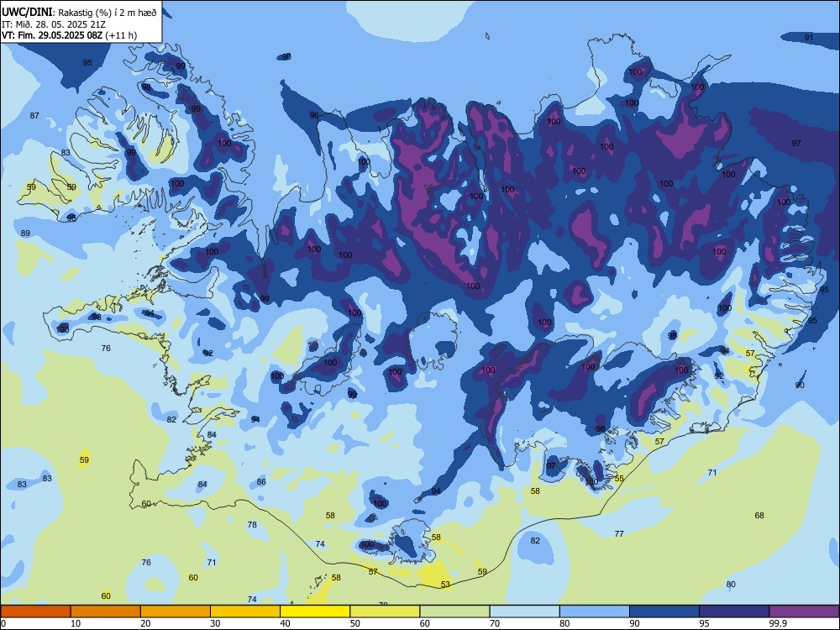Click the 50 legend tick label

click(x=355, y=623)
